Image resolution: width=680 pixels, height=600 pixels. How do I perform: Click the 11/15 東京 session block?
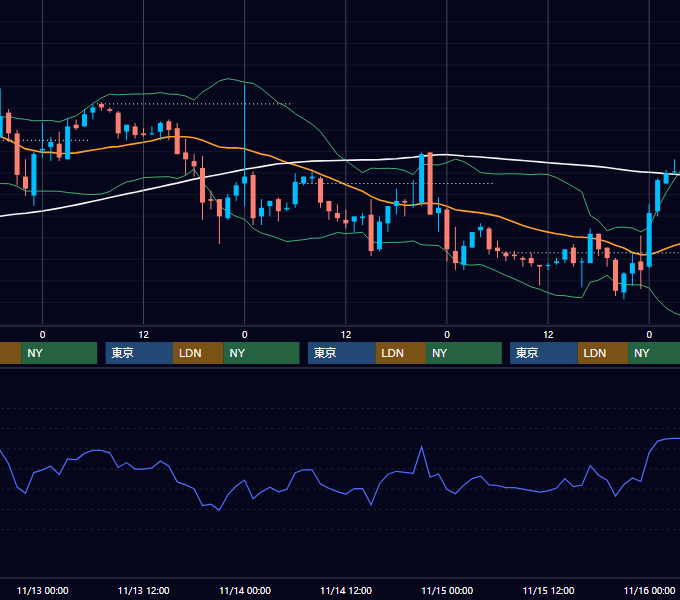544,353
